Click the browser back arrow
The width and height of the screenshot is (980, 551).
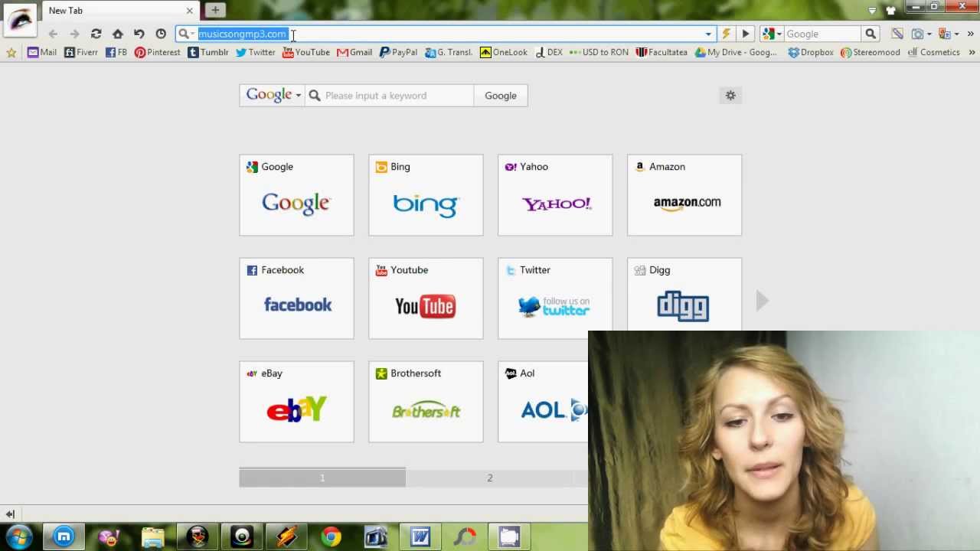53,34
